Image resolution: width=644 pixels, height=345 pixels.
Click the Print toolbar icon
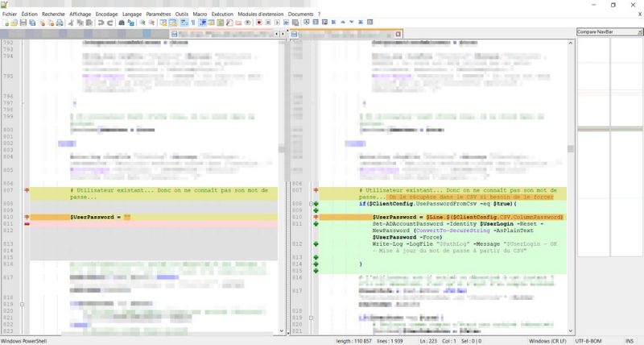(x=60, y=23)
